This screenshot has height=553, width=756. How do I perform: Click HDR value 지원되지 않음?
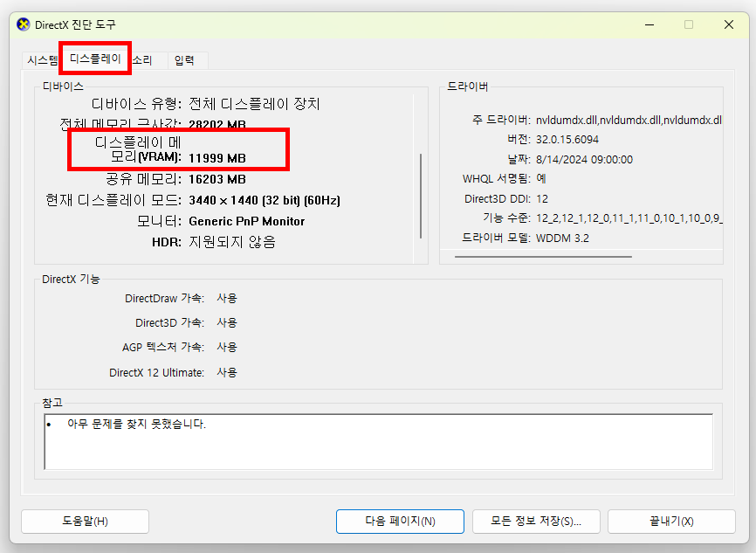click(x=232, y=242)
